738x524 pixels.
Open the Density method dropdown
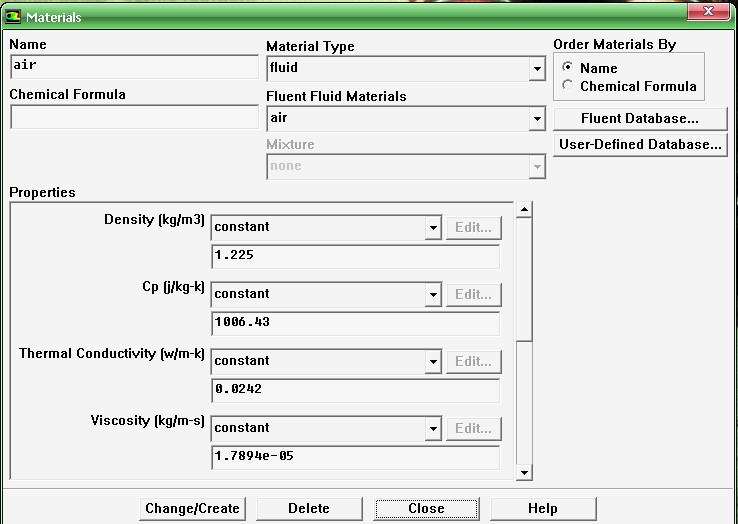pos(432,228)
